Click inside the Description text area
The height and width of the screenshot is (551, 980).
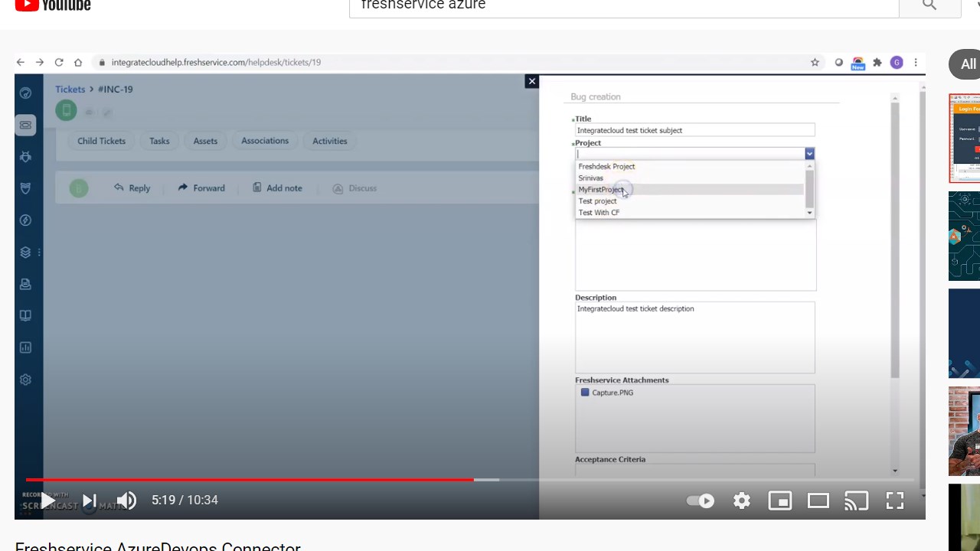pyautogui.click(x=695, y=337)
